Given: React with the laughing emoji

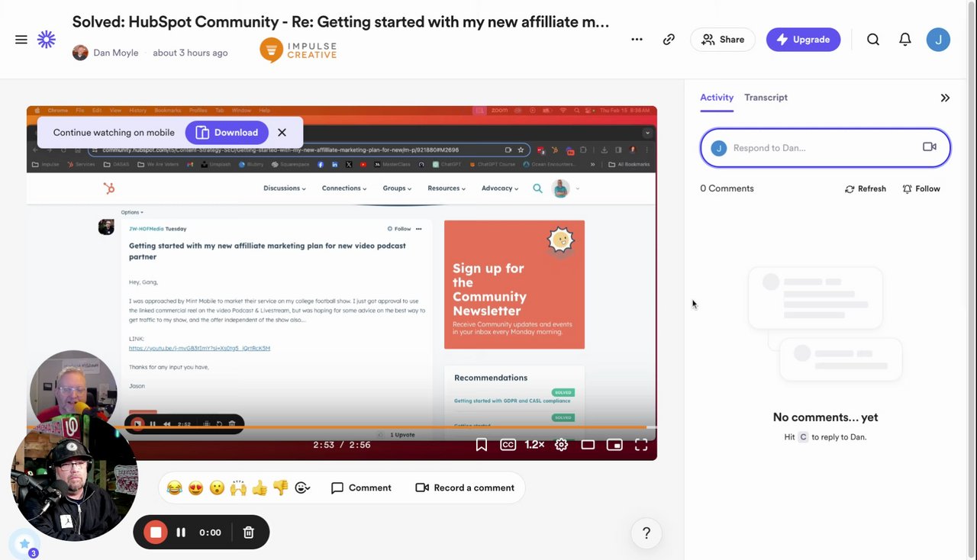Looking at the screenshot, I should (x=175, y=488).
